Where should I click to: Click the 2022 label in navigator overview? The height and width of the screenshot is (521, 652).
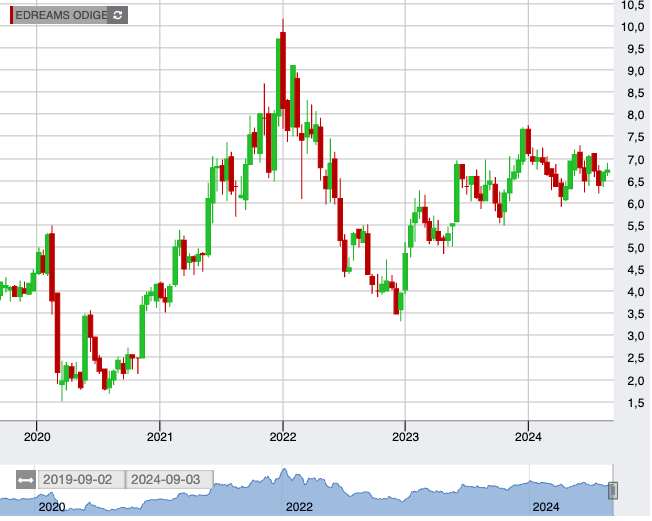299,507
